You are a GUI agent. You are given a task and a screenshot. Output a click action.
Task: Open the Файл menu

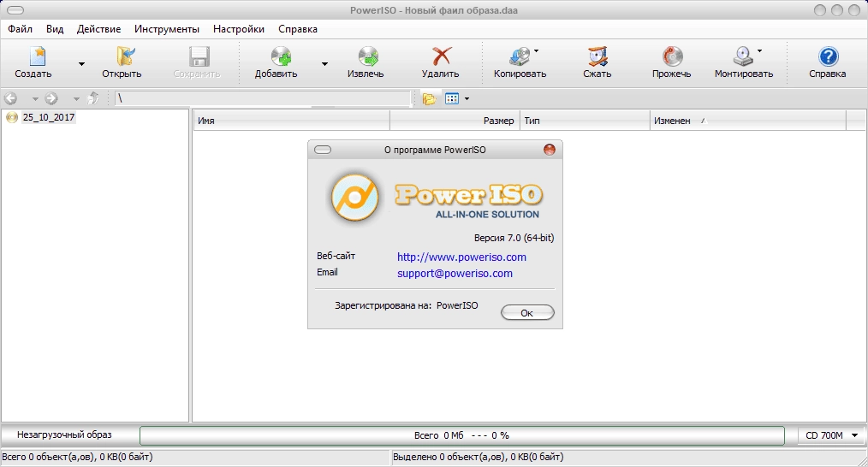coord(20,29)
